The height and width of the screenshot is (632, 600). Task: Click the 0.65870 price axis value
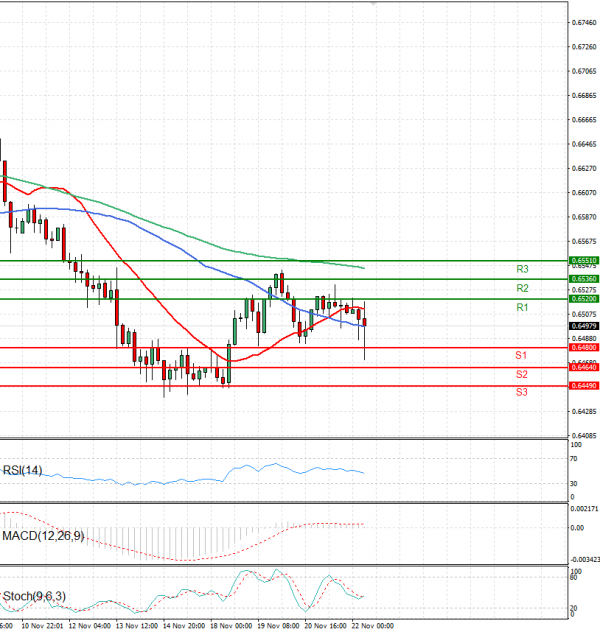[x=584, y=217]
